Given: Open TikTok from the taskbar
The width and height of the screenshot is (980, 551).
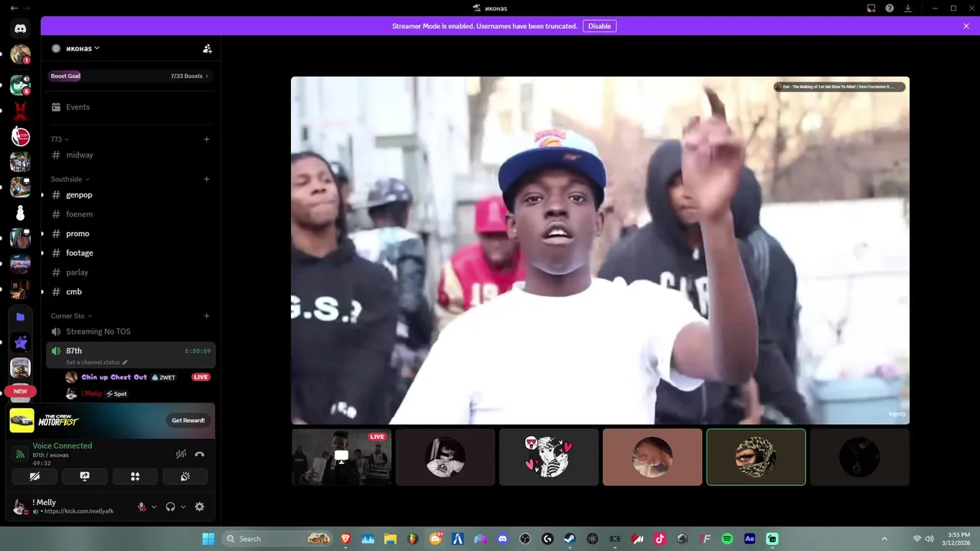Looking at the screenshot, I should [x=660, y=539].
